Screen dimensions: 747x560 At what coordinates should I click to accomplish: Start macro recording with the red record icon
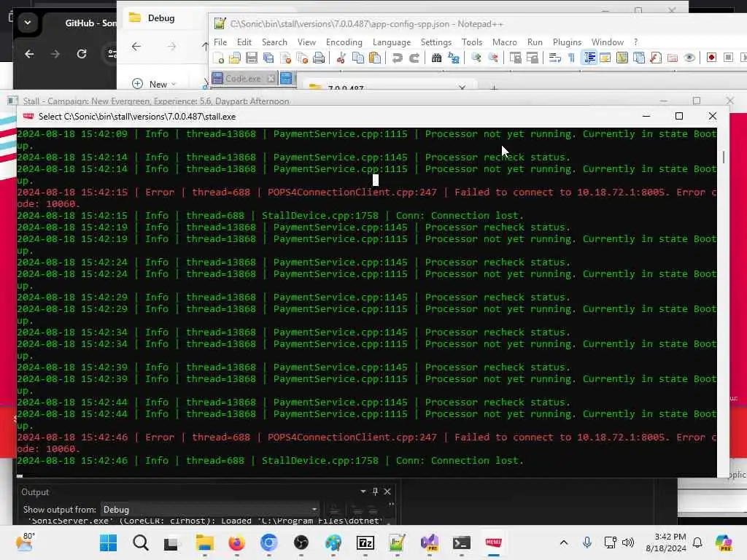pos(711,58)
